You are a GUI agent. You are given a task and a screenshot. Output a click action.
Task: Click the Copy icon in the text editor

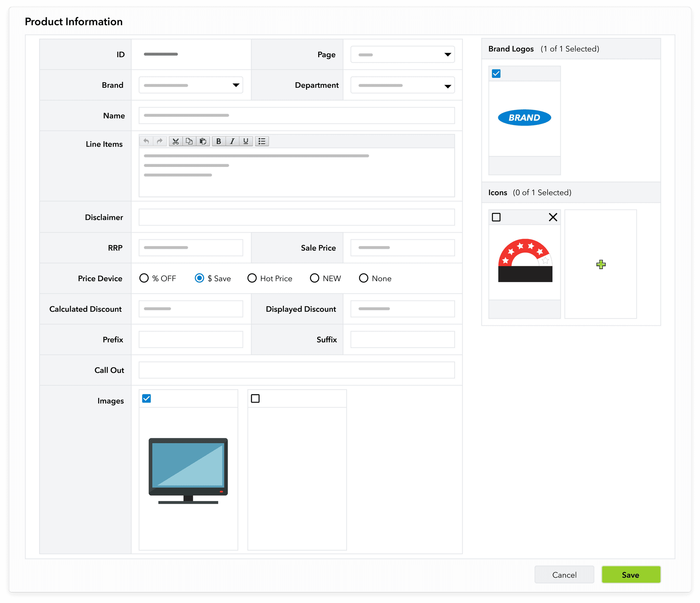[x=189, y=141]
